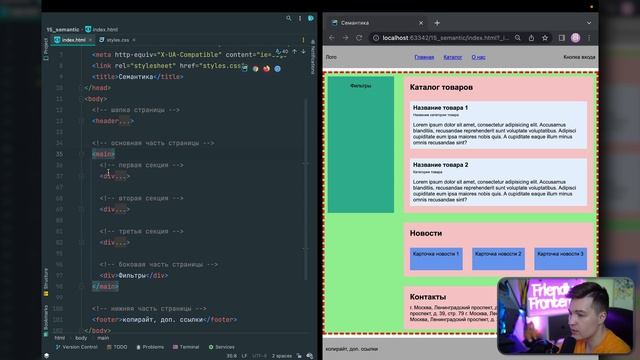
Task: Click the browser back arrow
Action: pos(332,38)
